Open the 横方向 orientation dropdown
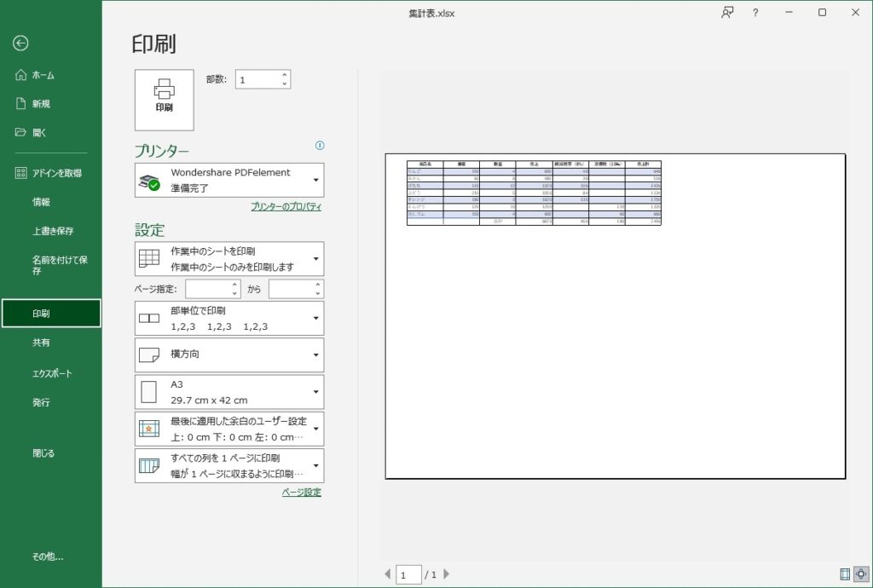Viewport: 873px width, 588px height. (229, 355)
